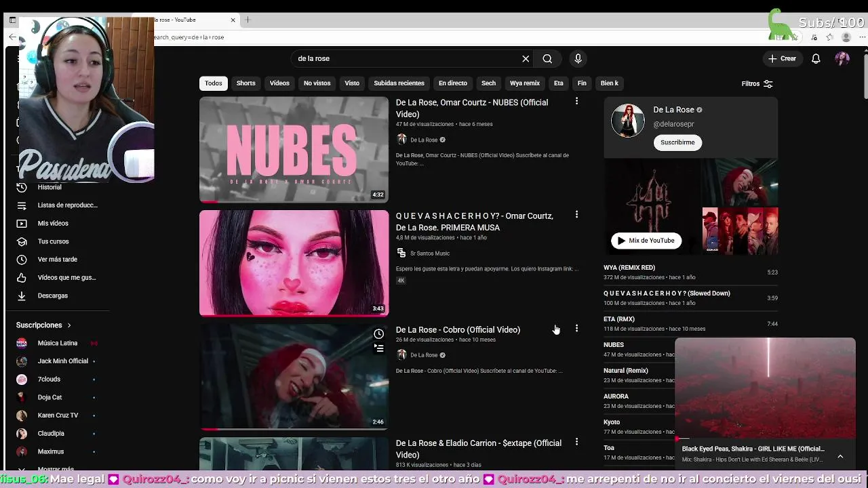Image resolution: width=868 pixels, height=488 pixels.
Task: Play Natural (Remix) track
Action: pyautogui.click(x=637, y=375)
